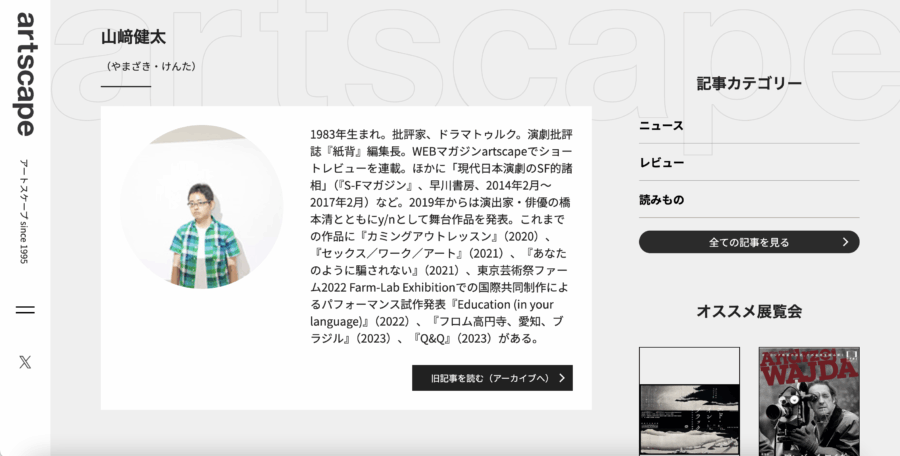Viewport: 900px width, 456px height.
Task: Open the hamburger menu in left sidebar
Action: click(x=25, y=310)
